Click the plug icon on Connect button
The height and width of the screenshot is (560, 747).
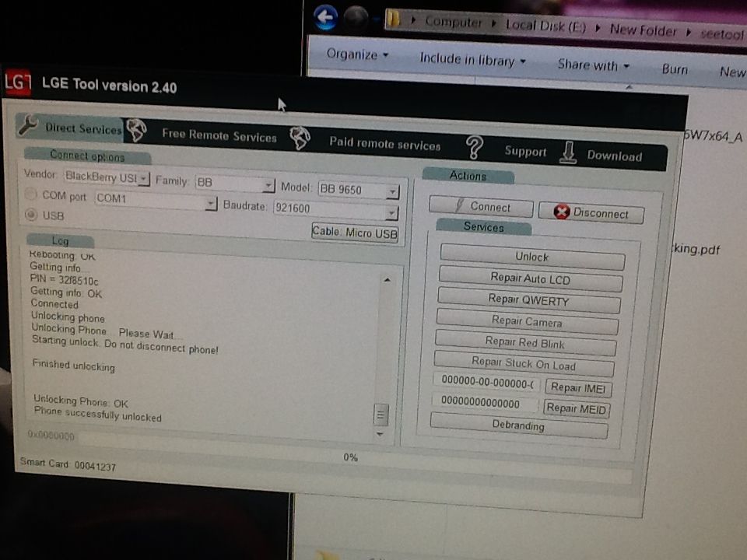[x=459, y=205]
